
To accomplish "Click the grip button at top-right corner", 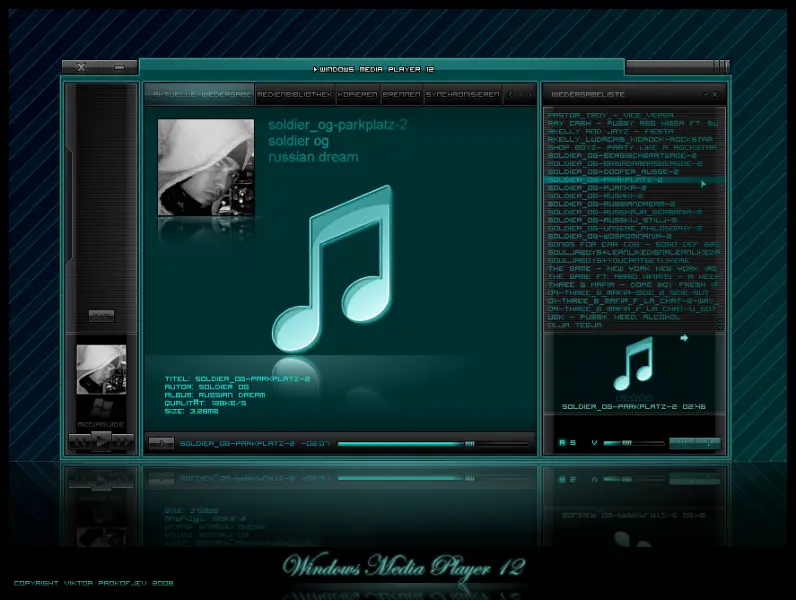I will pyautogui.click(x=721, y=66).
